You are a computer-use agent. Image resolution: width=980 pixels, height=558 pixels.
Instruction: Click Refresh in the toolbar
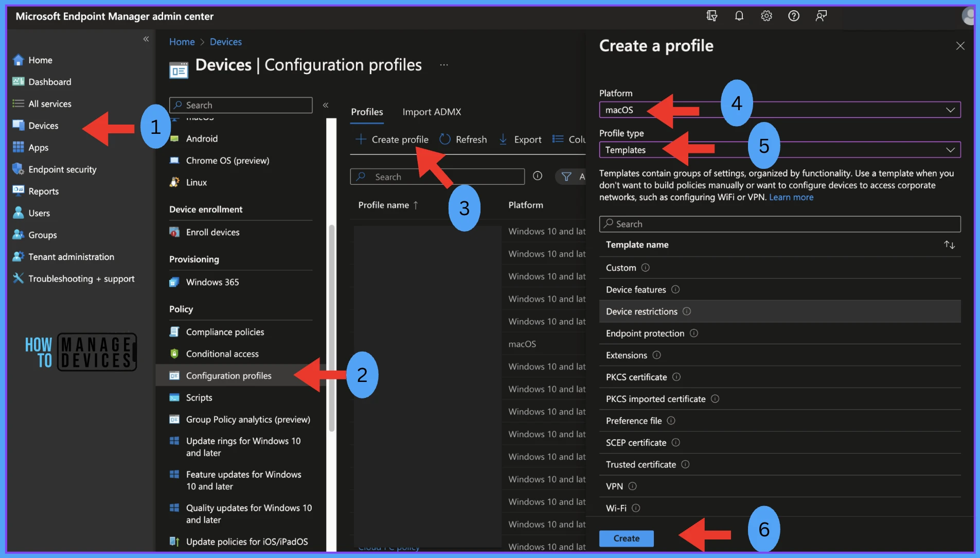(463, 139)
